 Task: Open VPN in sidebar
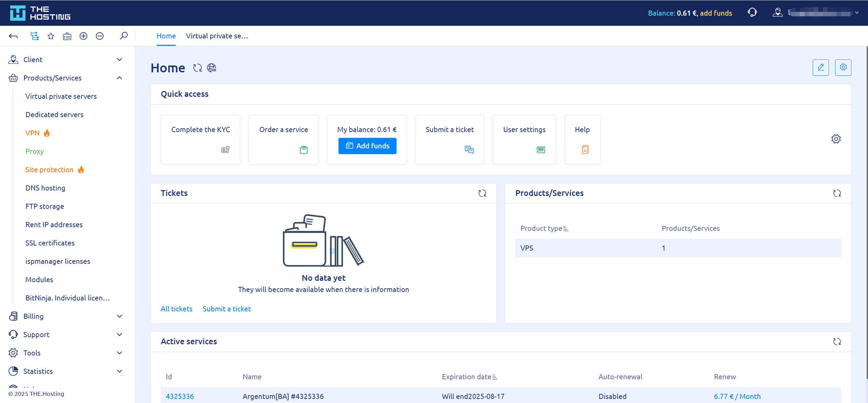33,133
